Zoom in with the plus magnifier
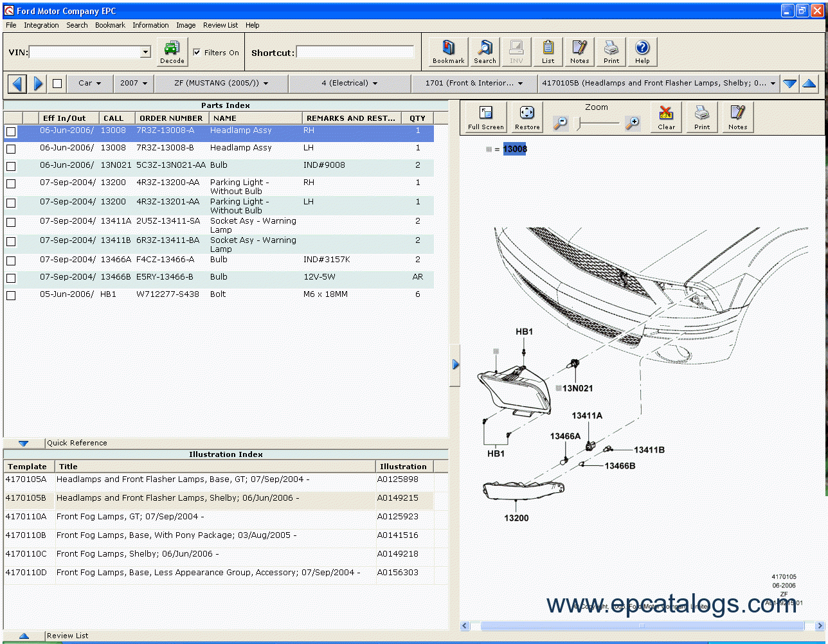 (x=633, y=123)
